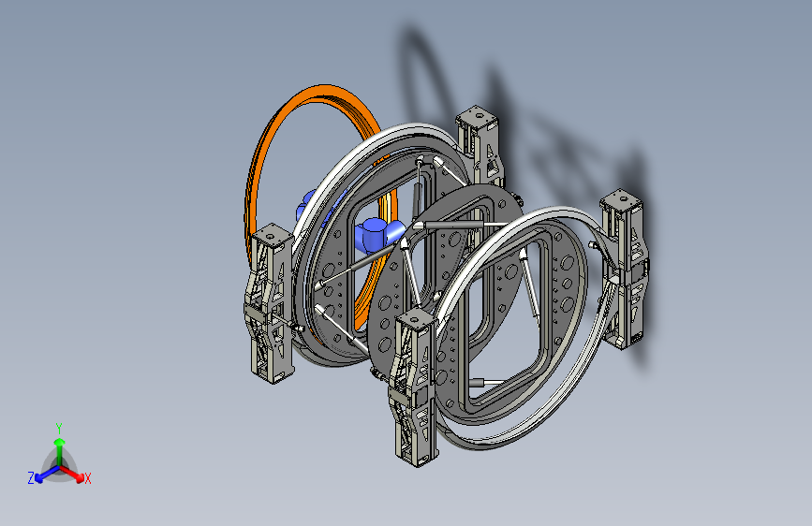
Task: Click the red X axis of the triad
Action: point(73,474)
